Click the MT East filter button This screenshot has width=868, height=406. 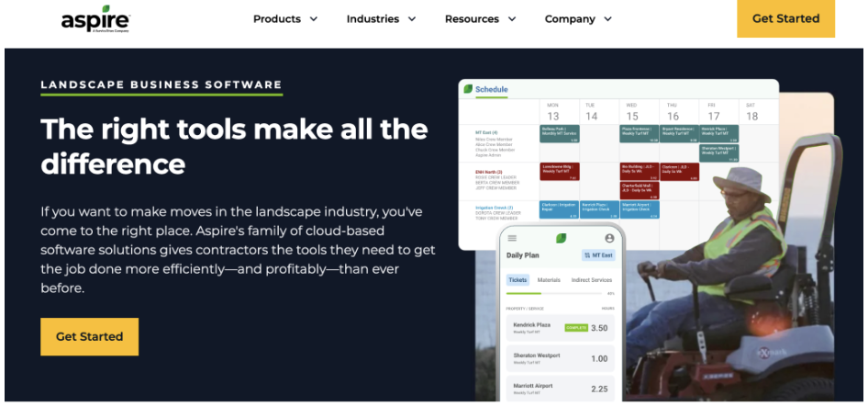point(598,255)
